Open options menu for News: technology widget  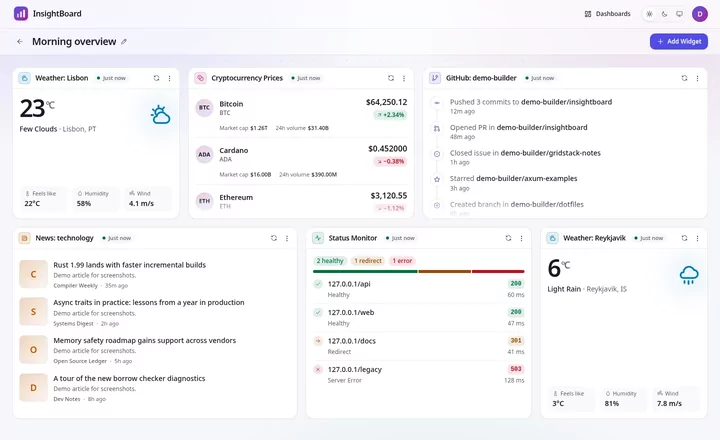coord(287,238)
